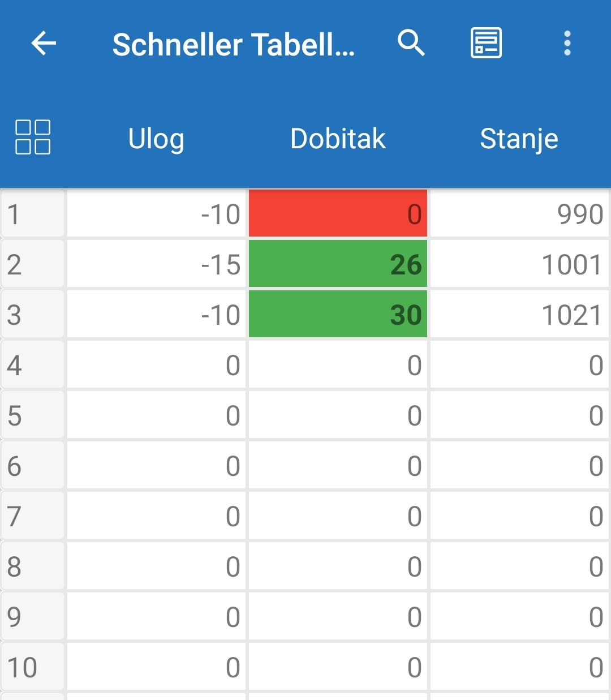The height and width of the screenshot is (700, 611).
Task: Open the search magnifier icon
Action: [411, 44]
